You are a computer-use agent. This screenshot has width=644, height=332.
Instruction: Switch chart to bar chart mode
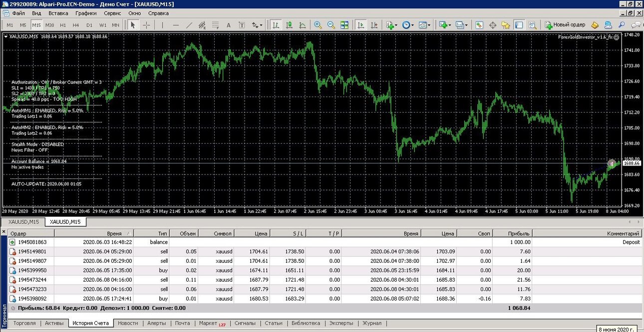tap(276, 25)
